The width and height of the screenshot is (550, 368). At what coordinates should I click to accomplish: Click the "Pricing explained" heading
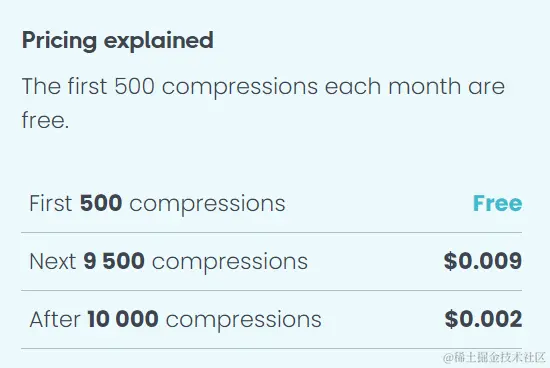click(x=118, y=41)
